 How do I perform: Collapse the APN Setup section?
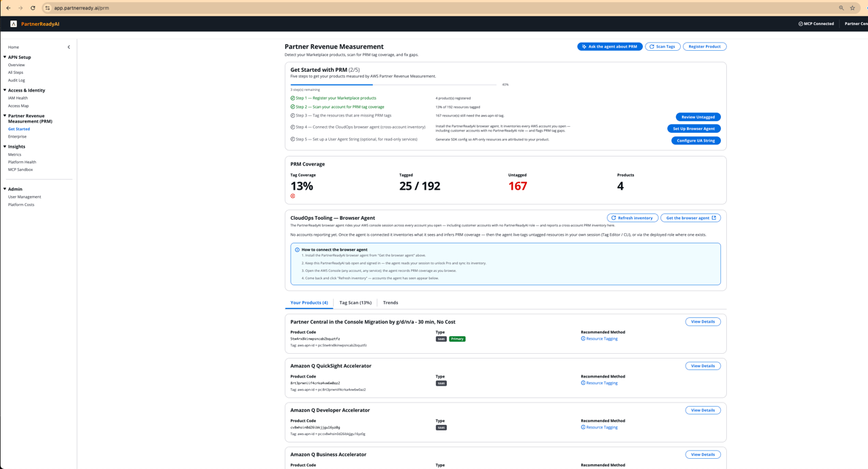tap(5, 57)
